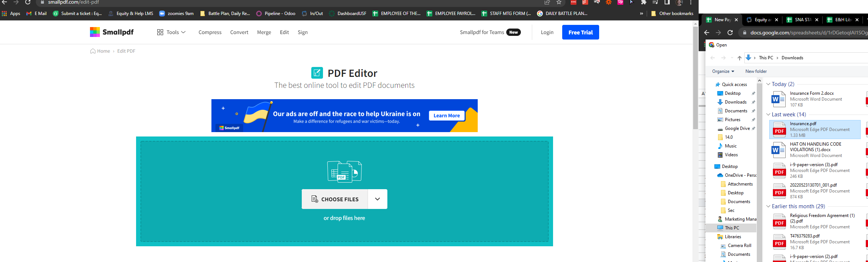The image size is (868, 262).
Task: Click the Smallpdf logo
Action: (x=112, y=32)
